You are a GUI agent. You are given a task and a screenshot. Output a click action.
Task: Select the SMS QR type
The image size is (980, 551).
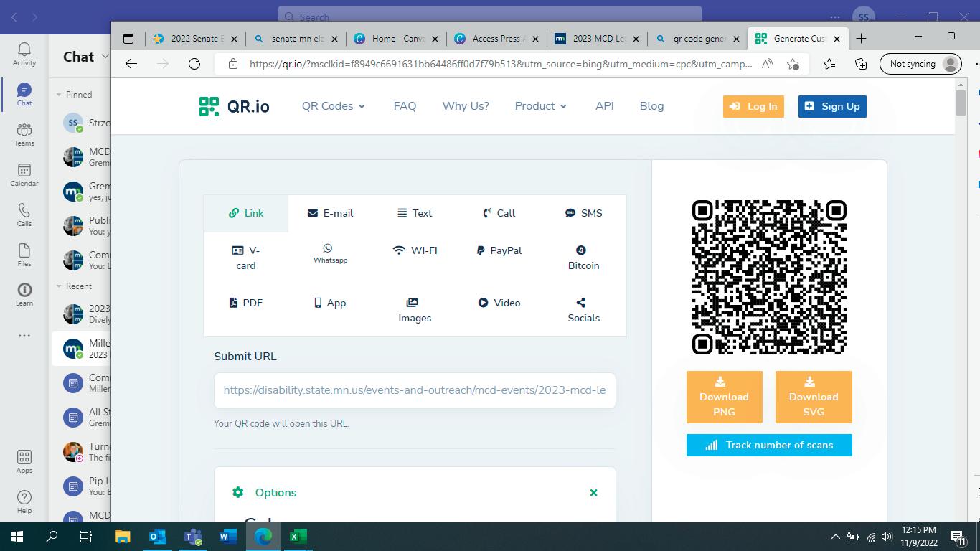click(584, 213)
